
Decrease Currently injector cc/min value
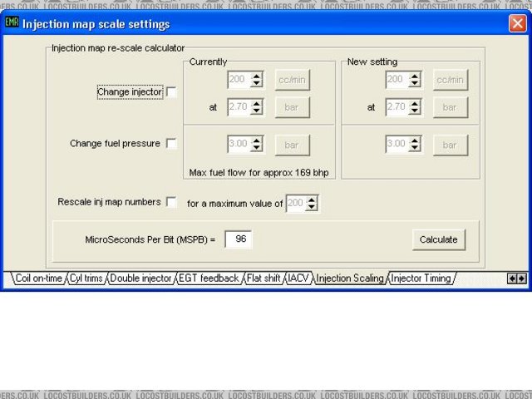(257, 83)
